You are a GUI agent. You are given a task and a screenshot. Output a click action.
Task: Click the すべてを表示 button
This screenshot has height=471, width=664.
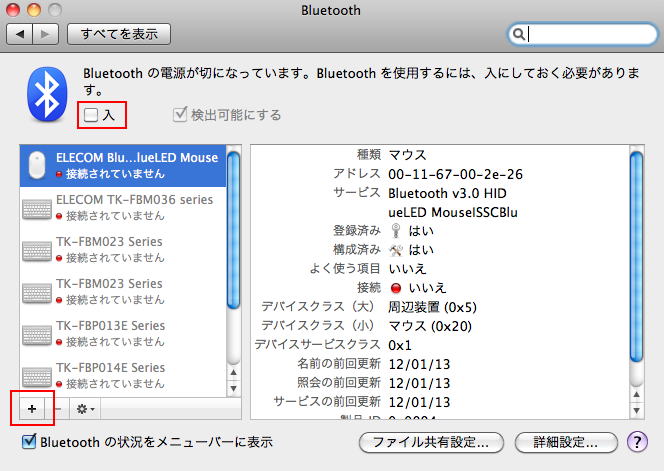(x=119, y=34)
